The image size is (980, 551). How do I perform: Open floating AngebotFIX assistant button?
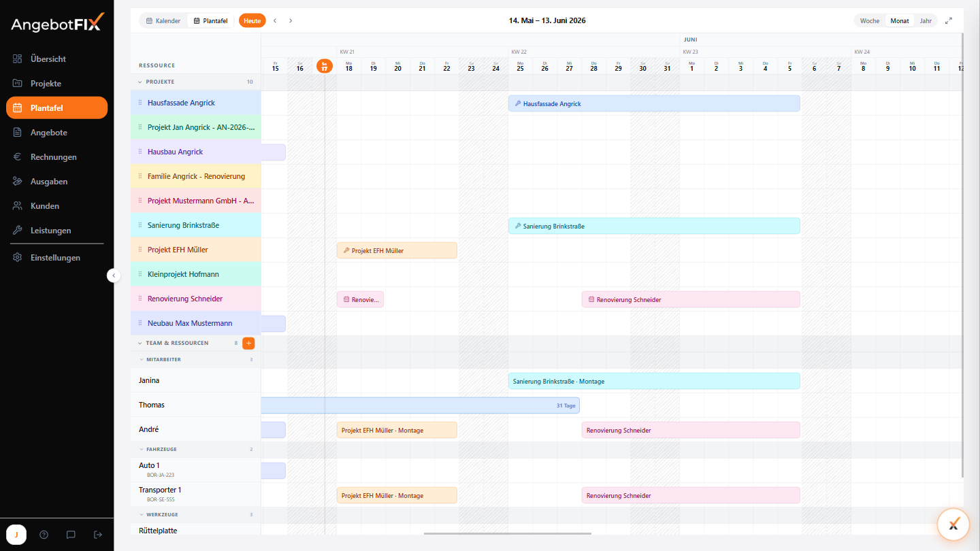(x=953, y=524)
